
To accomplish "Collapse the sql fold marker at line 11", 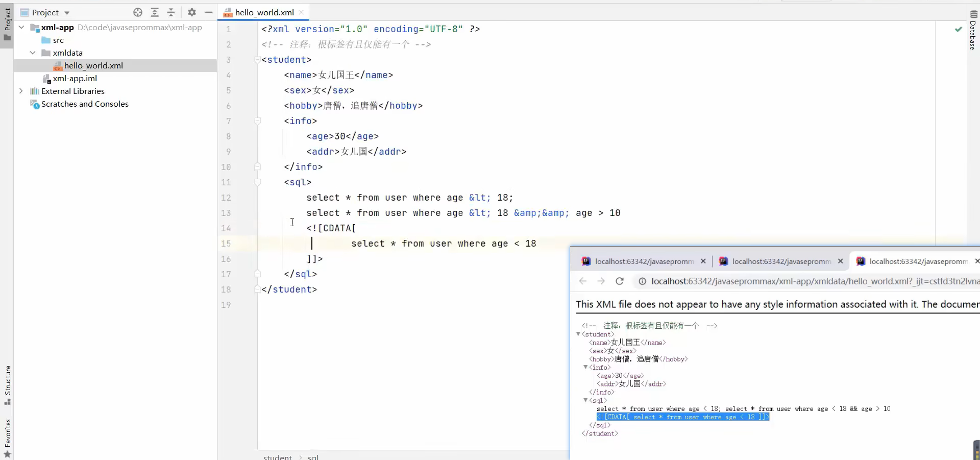I will pyautogui.click(x=258, y=183).
